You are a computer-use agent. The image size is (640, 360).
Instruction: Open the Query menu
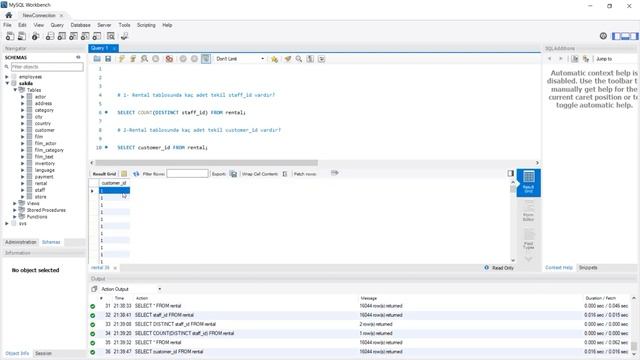57,25
